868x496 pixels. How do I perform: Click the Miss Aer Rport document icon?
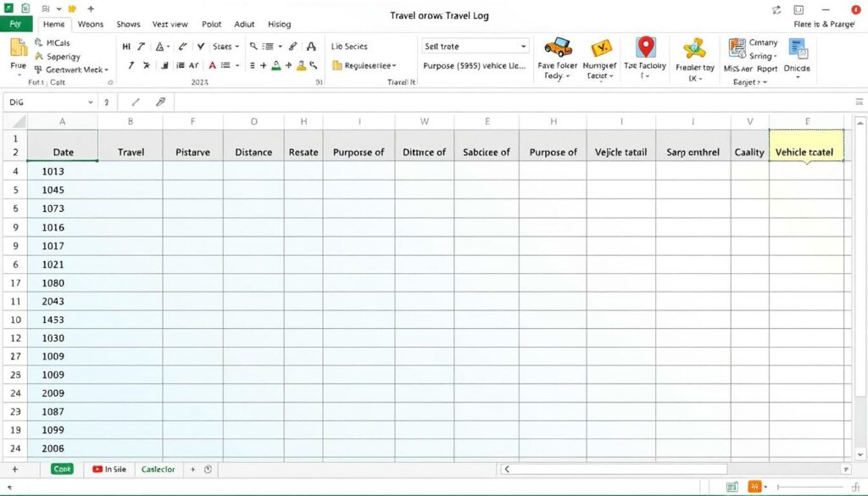pyautogui.click(x=737, y=48)
